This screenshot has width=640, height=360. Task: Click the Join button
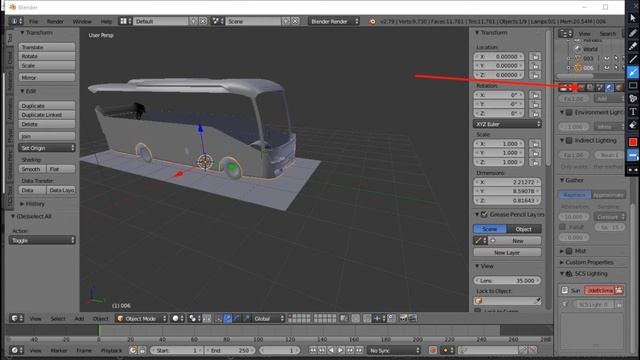tap(47, 136)
